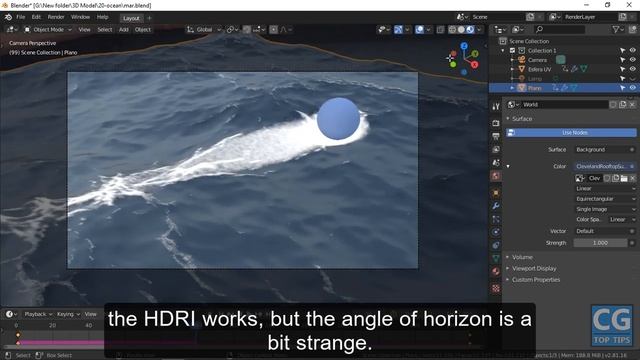Toggle Camera selectability arrow icon
The image size is (640, 360).
tap(622, 60)
